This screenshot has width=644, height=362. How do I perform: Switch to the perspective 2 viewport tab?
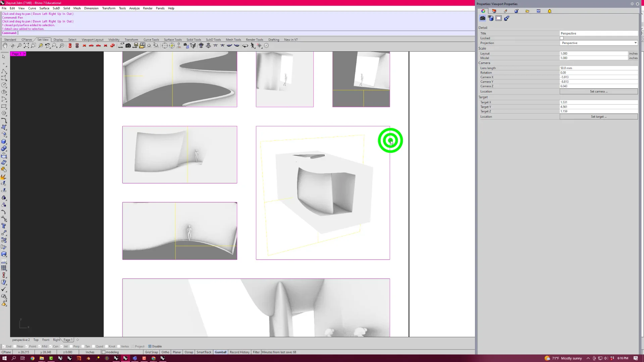click(x=21, y=340)
